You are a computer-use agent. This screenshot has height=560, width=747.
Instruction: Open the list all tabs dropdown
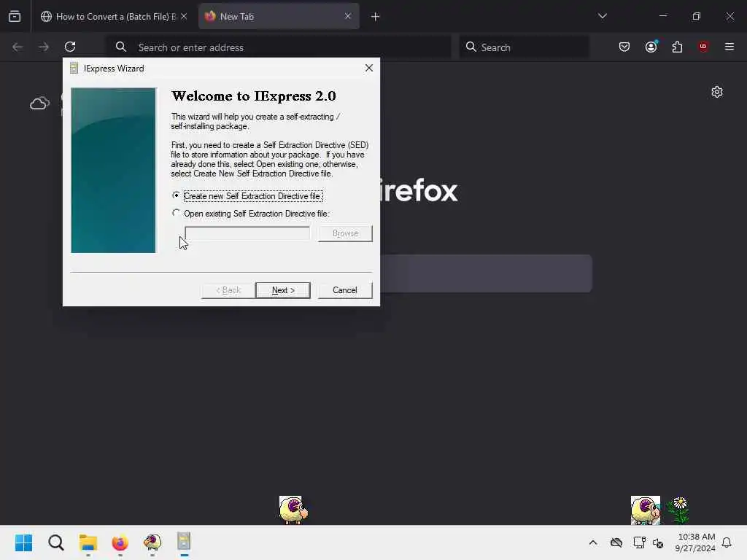(602, 16)
